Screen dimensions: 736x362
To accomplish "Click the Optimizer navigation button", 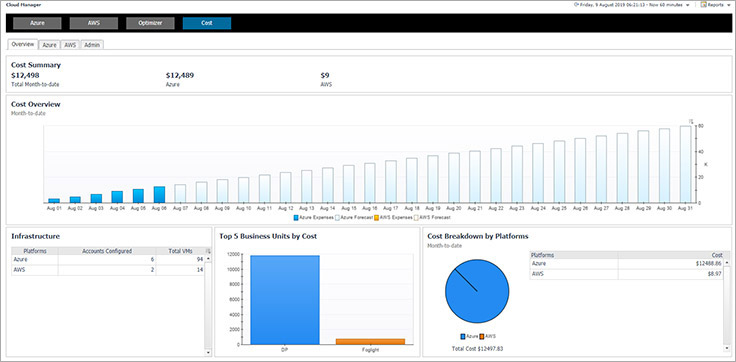I will click(150, 23).
